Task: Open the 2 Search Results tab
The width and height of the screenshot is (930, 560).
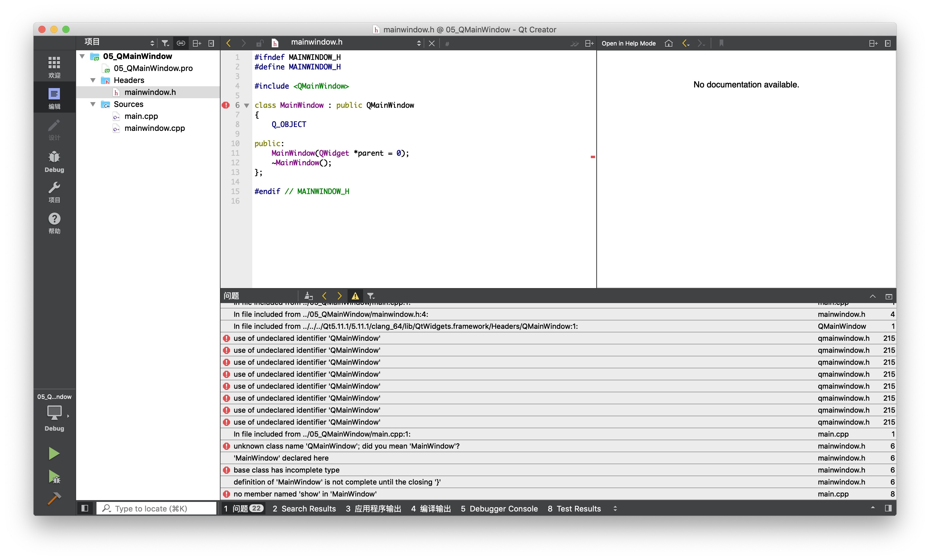Action: (x=304, y=508)
